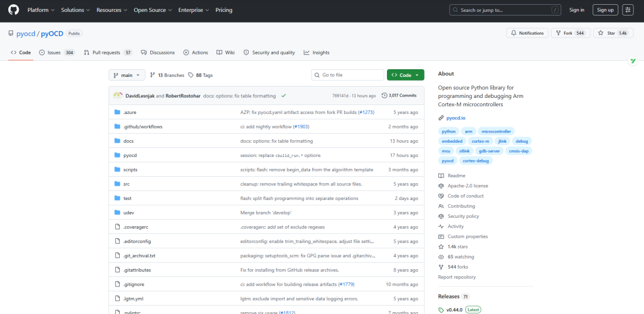Click the Sign up button
The height and width of the screenshot is (314, 644).
click(x=605, y=10)
